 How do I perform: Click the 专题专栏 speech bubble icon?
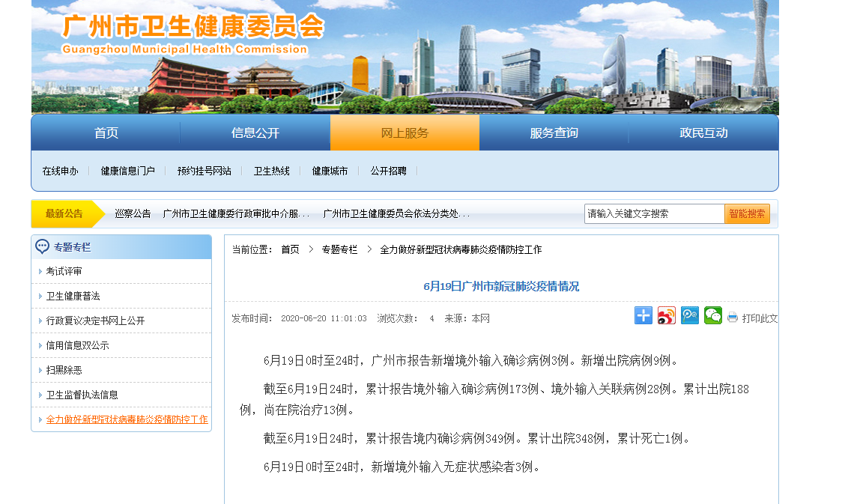42,247
